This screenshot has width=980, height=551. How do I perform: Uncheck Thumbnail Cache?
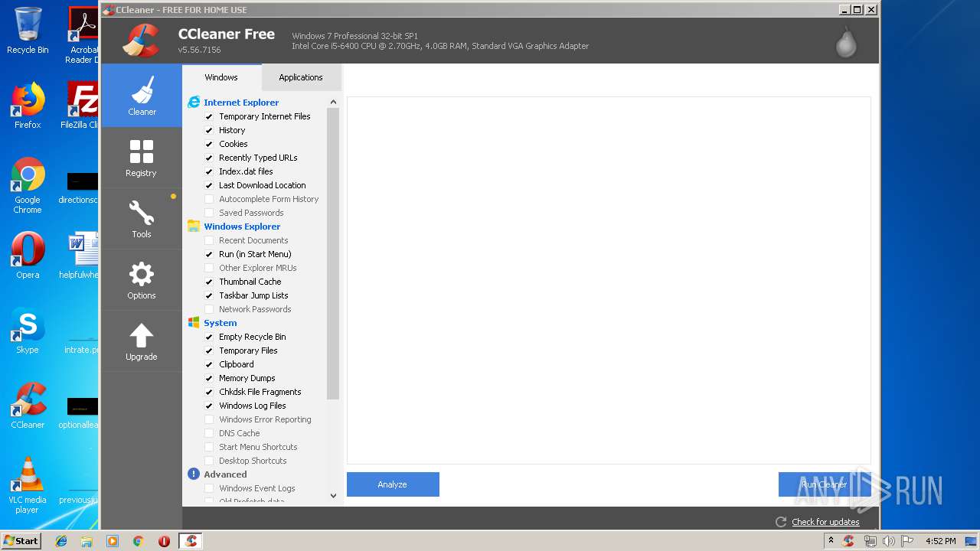tap(209, 282)
